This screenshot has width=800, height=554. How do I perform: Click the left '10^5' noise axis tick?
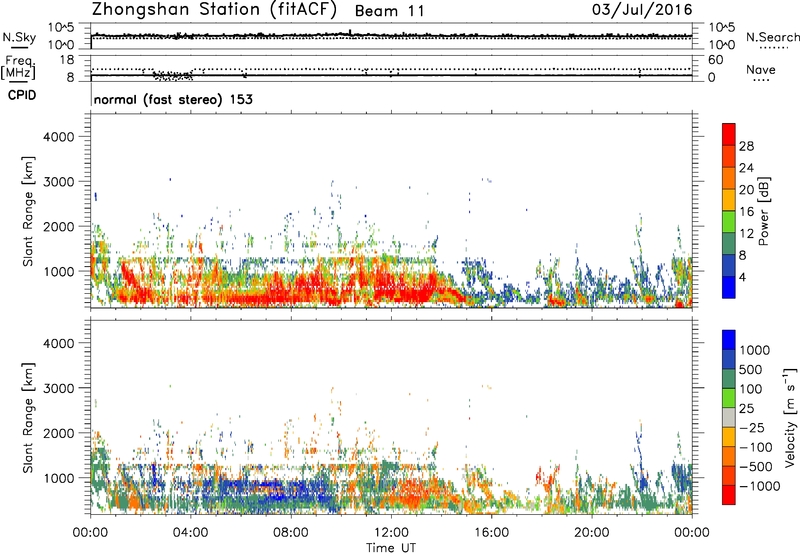pos(61,27)
